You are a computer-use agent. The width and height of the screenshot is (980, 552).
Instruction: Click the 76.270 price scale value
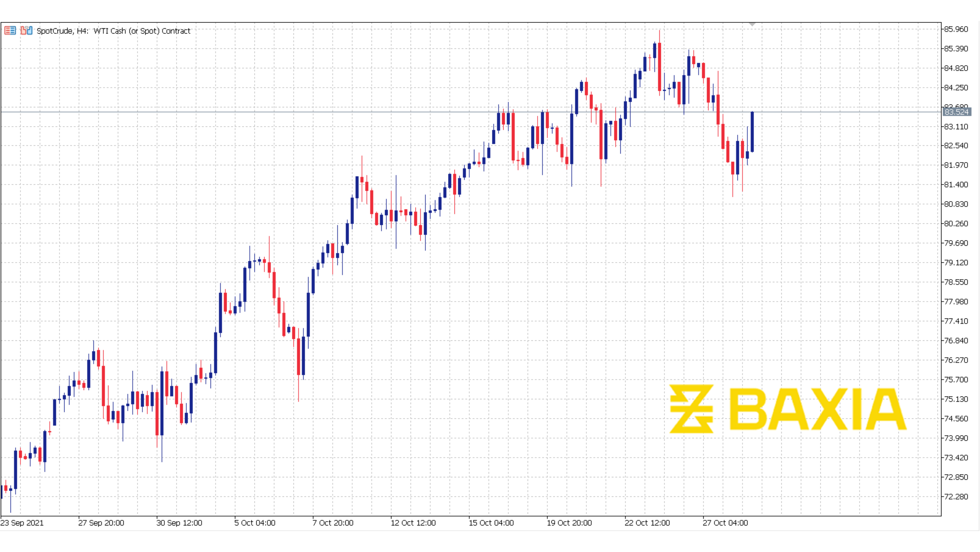tap(956, 360)
